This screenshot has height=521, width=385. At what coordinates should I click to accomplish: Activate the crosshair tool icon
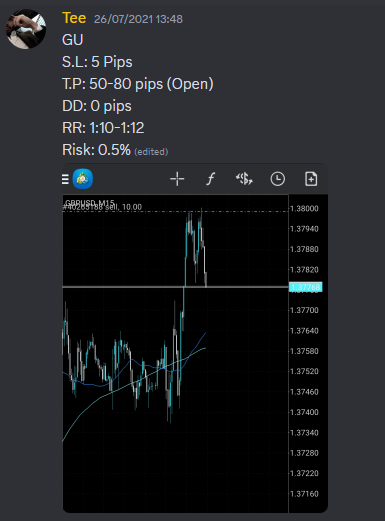(177, 179)
